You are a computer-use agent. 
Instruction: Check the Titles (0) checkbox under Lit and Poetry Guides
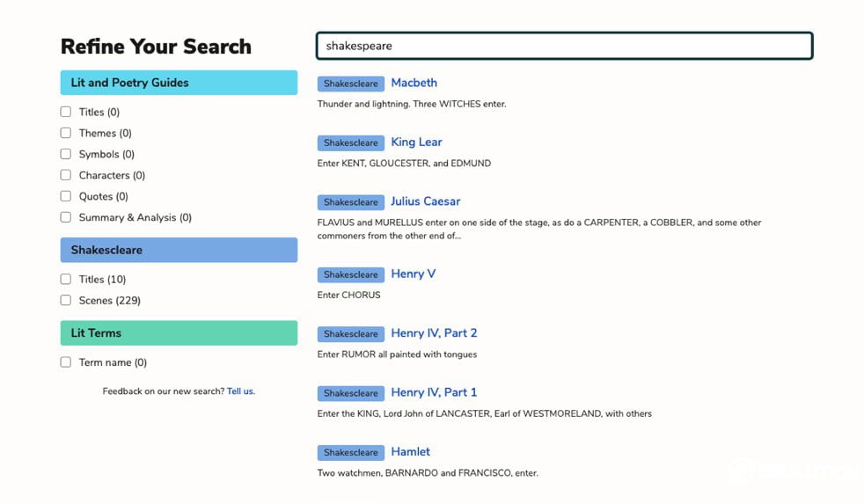pyautogui.click(x=66, y=112)
